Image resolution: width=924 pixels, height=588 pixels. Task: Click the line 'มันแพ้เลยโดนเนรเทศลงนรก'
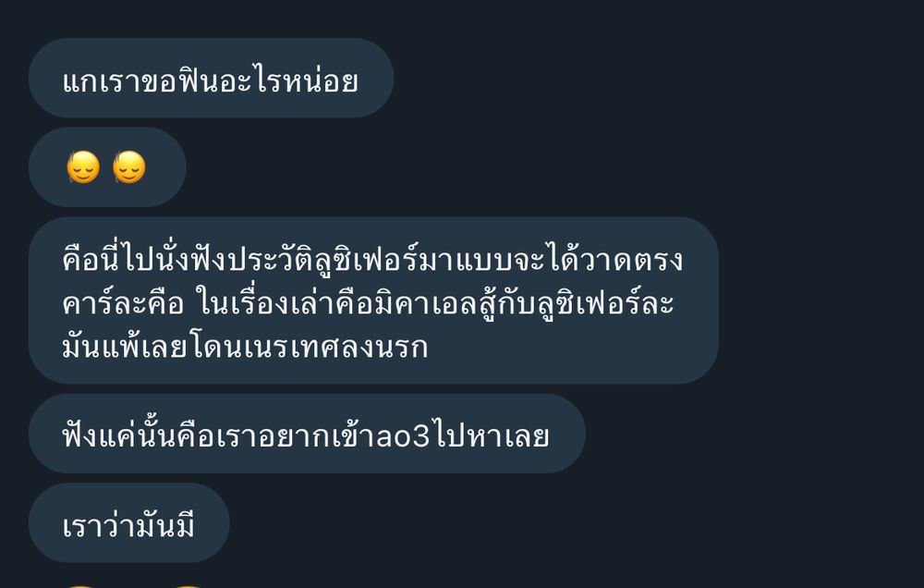245,347
